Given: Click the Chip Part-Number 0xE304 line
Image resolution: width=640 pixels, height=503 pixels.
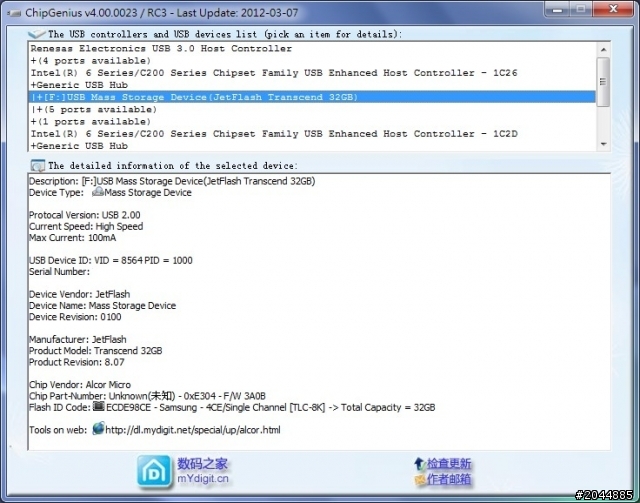Looking at the screenshot, I should 147,396.
